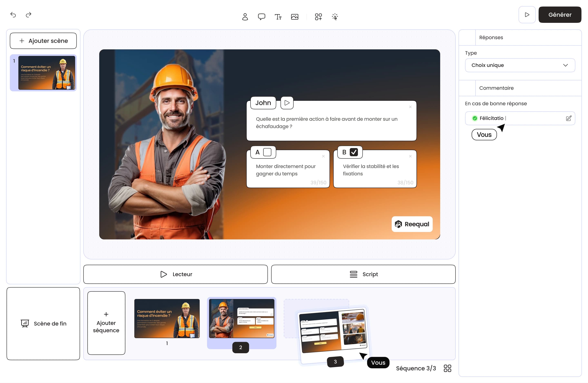
Task: Open the Choix unique type dropdown
Action: pyautogui.click(x=520, y=65)
